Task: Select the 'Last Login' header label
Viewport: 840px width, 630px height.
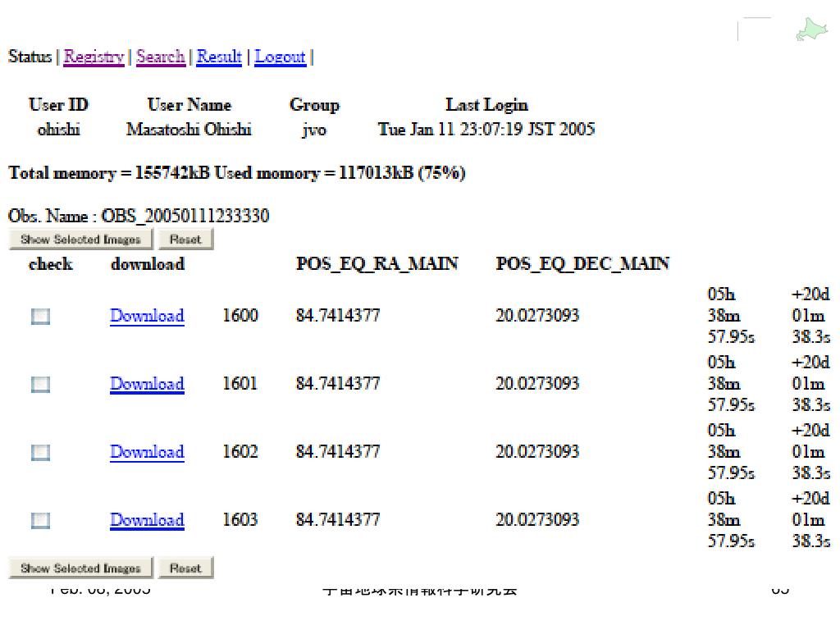Action: click(487, 105)
